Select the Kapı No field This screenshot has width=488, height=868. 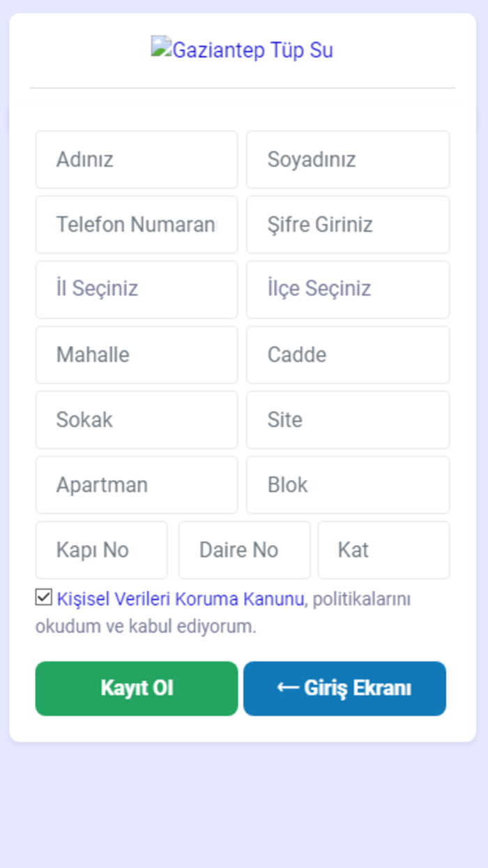pyautogui.click(x=101, y=550)
